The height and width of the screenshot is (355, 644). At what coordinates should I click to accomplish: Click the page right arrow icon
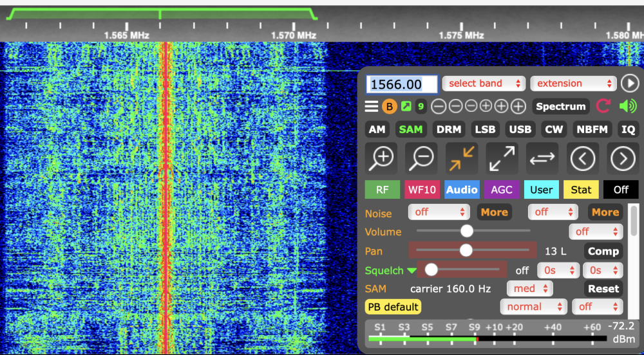(x=622, y=158)
